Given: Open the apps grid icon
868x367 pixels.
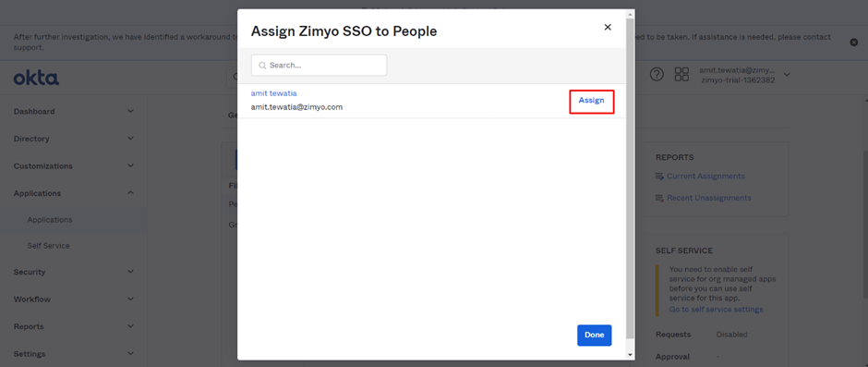Looking at the screenshot, I should coord(681,75).
